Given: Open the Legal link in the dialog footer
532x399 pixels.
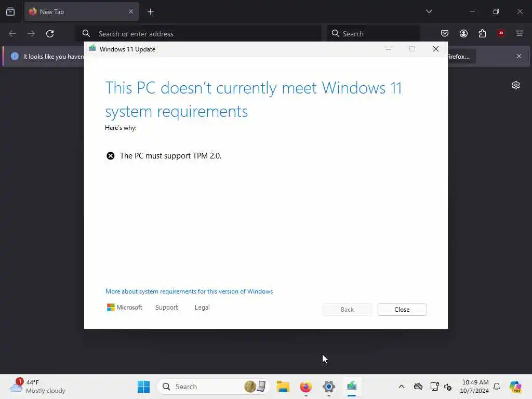Looking at the screenshot, I should (x=202, y=308).
